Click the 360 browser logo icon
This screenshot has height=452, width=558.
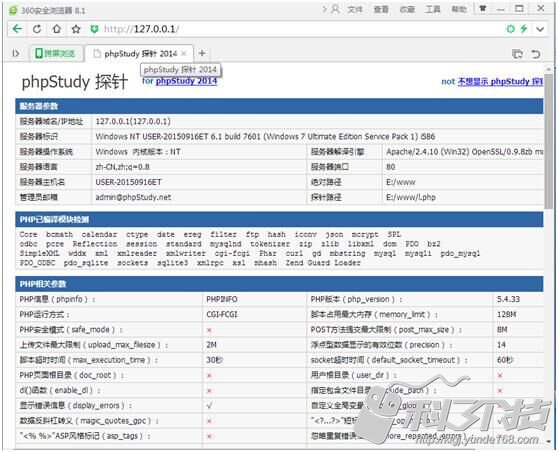[13, 10]
